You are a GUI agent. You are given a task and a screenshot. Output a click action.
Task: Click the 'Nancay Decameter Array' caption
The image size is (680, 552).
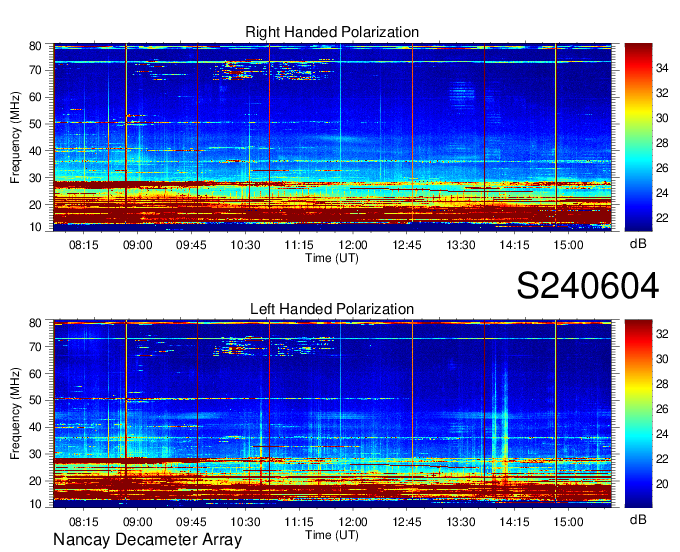pos(147,540)
